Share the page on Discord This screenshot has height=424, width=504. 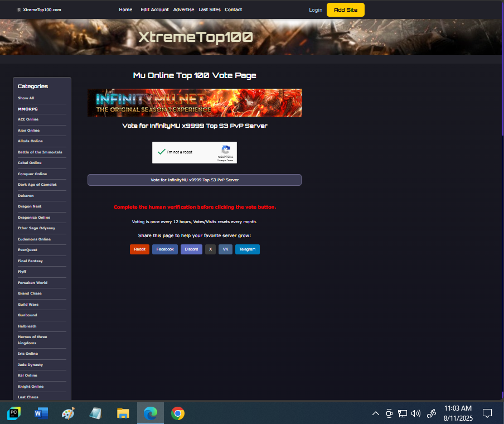(x=191, y=249)
